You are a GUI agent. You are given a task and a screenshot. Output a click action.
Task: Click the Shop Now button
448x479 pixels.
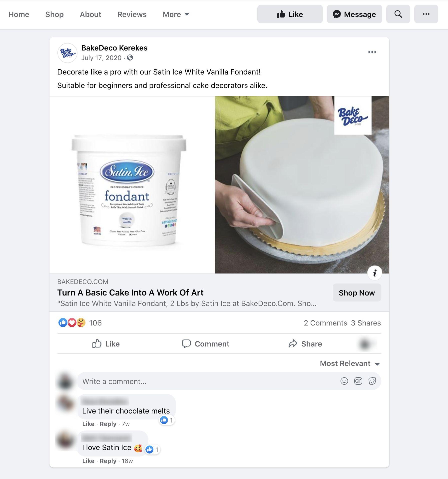357,292
